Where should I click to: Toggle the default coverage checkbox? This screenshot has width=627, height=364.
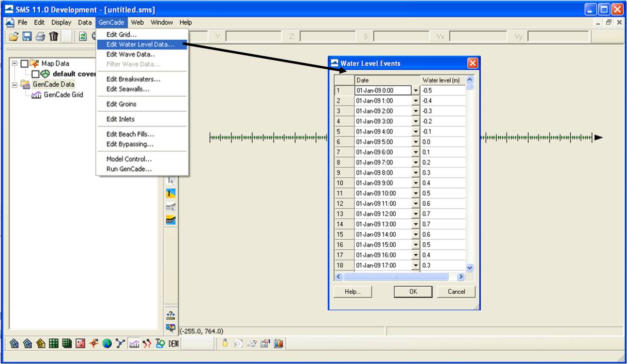click(35, 74)
